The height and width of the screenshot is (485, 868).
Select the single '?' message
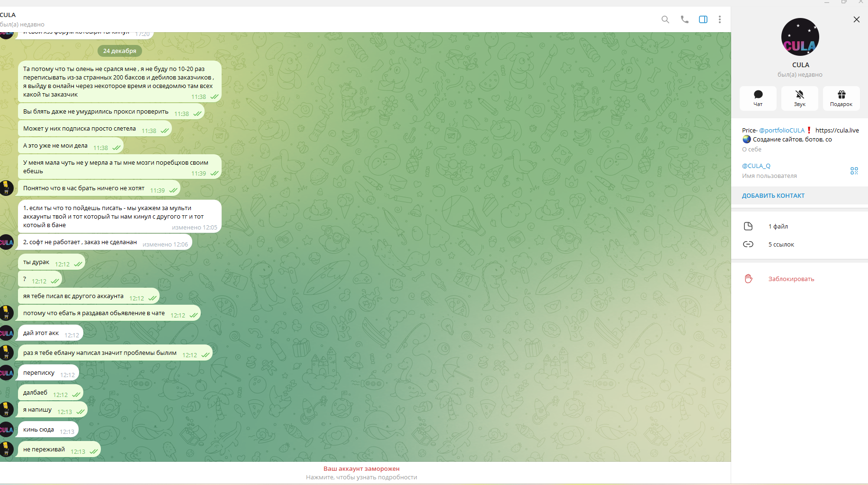[x=40, y=279]
